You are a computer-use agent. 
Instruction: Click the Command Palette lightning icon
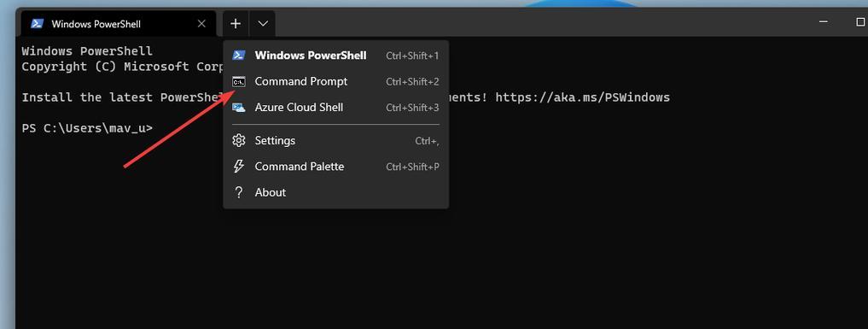(x=239, y=166)
